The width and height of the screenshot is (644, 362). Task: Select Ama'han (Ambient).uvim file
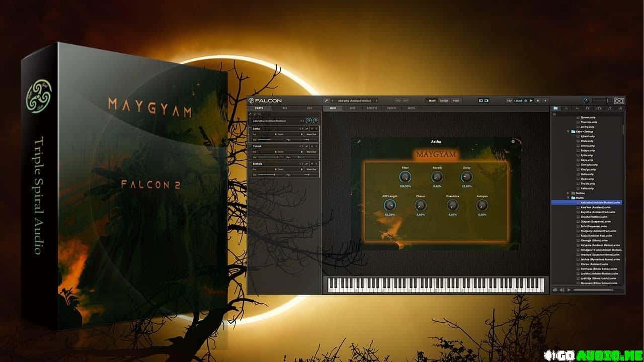pyautogui.click(x=596, y=207)
